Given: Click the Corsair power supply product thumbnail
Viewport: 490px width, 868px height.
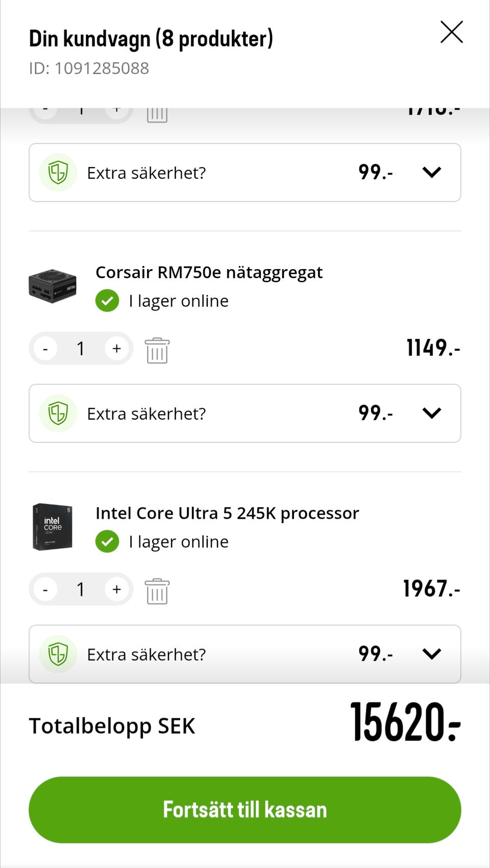Looking at the screenshot, I should click(x=53, y=286).
